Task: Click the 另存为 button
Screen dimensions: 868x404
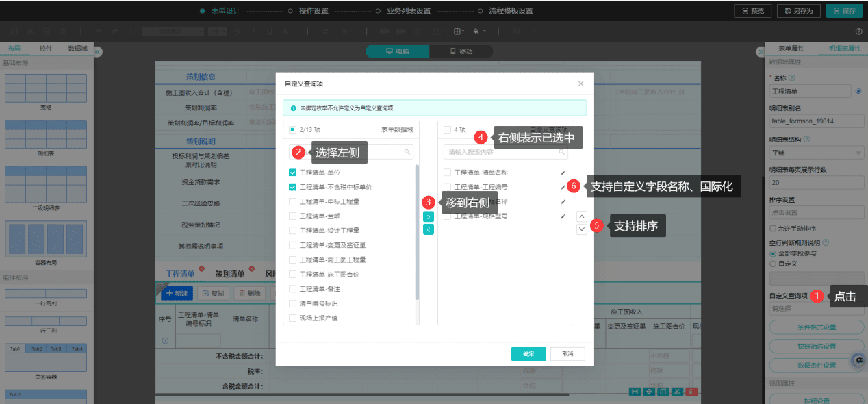Action: 799,11
